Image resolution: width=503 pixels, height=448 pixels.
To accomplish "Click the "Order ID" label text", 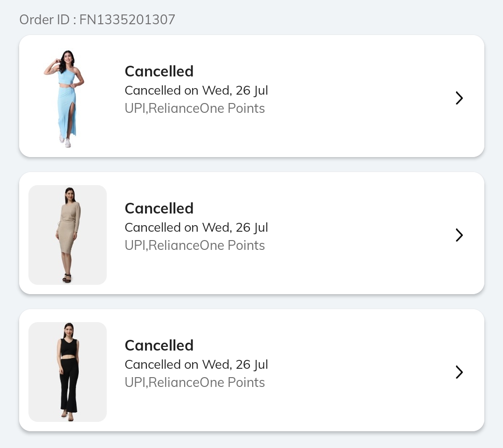I will (44, 20).
